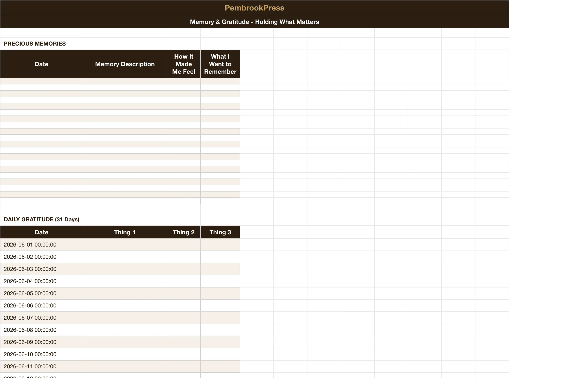Image resolution: width=588 pixels, height=378 pixels.
Task: Click the DAILY GRATITUDE (31 Days) heading
Action: coord(41,219)
